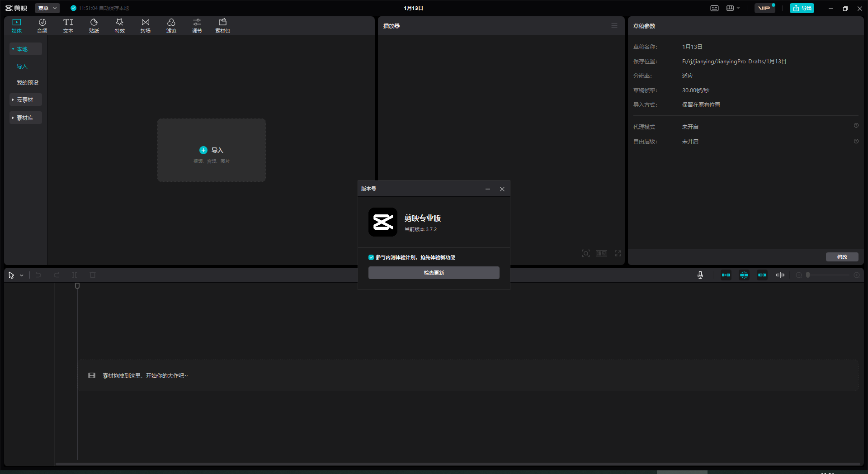Click the timeline zoom in icon
This screenshot has width=868, height=474.
[857, 275]
